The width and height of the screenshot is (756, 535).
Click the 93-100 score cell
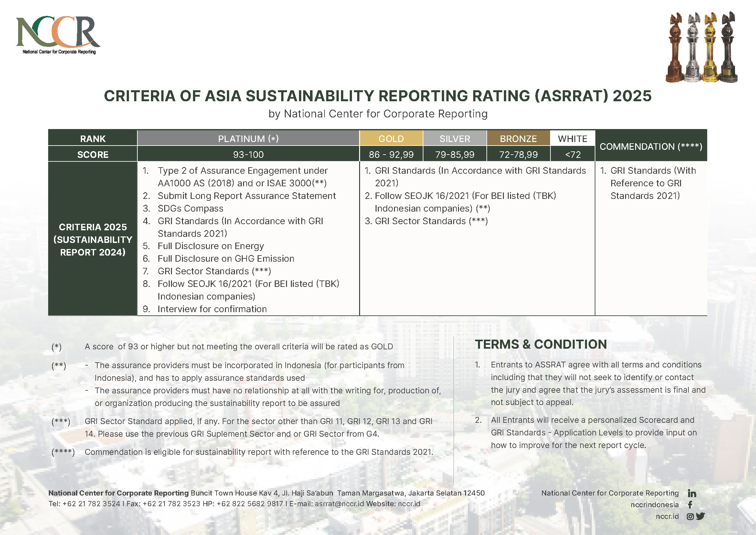[248, 155]
